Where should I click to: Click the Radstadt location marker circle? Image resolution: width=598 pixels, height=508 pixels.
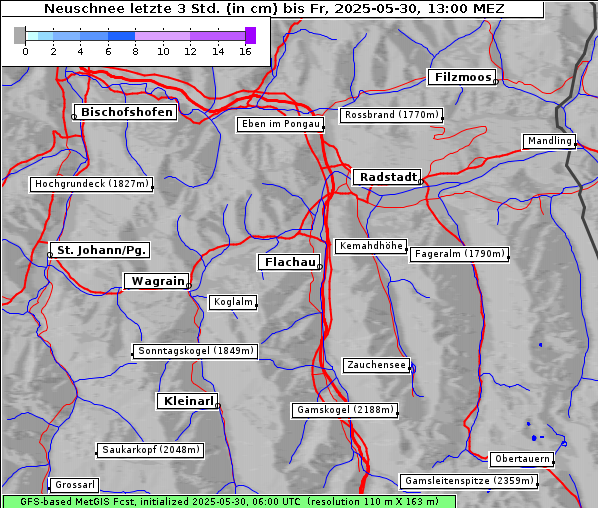point(420,182)
